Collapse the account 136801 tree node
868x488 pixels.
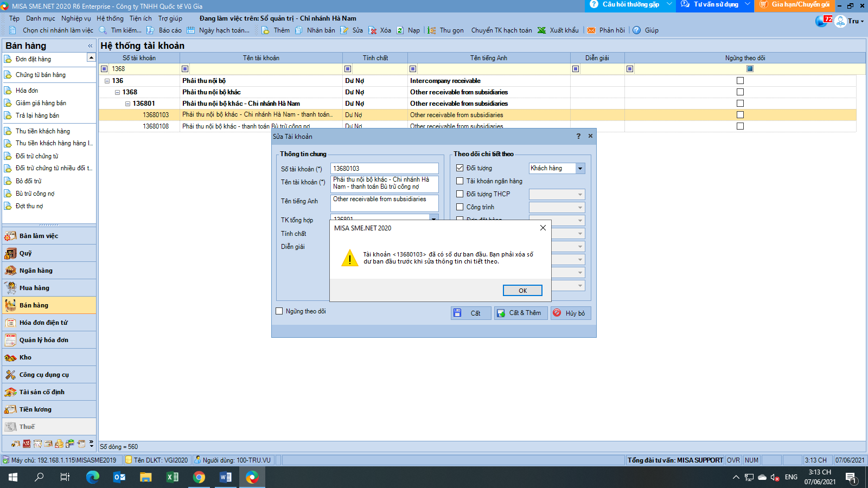127,104
